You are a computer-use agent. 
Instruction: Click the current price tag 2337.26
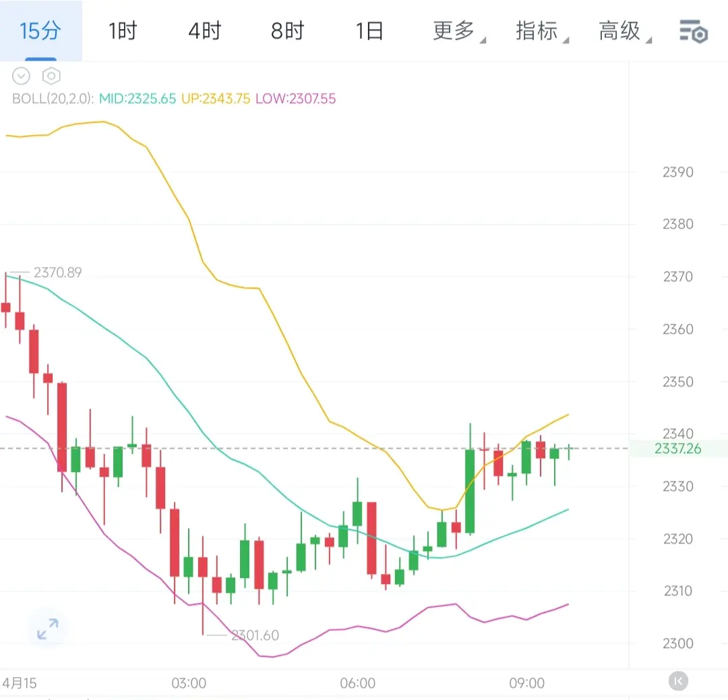coord(678,448)
